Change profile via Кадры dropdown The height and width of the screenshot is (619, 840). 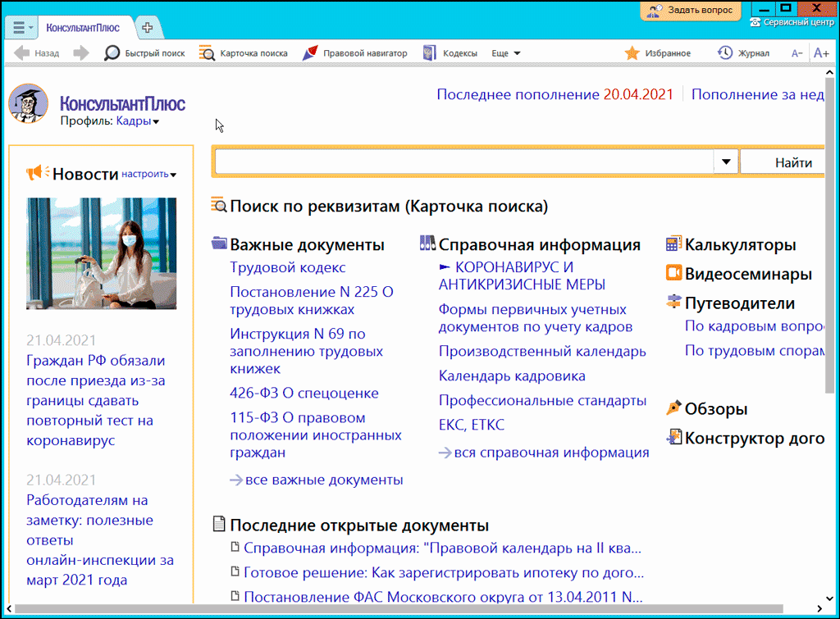[138, 121]
